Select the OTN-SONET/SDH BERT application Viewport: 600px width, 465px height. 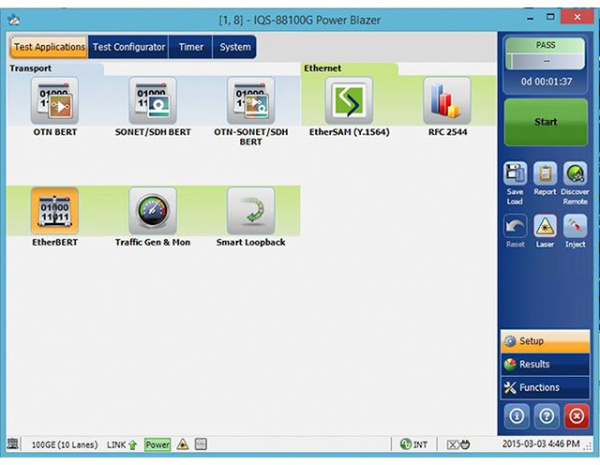coord(250,101)
